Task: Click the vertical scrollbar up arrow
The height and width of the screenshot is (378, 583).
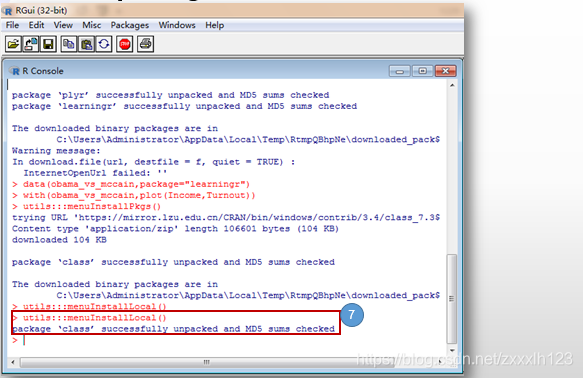Action: (452, 85)
